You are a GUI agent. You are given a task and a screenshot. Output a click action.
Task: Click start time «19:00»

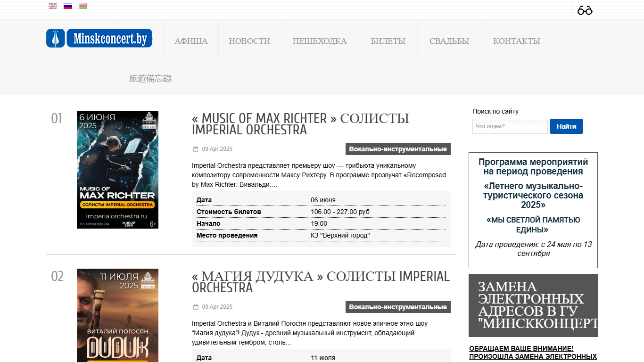(319, 223)
